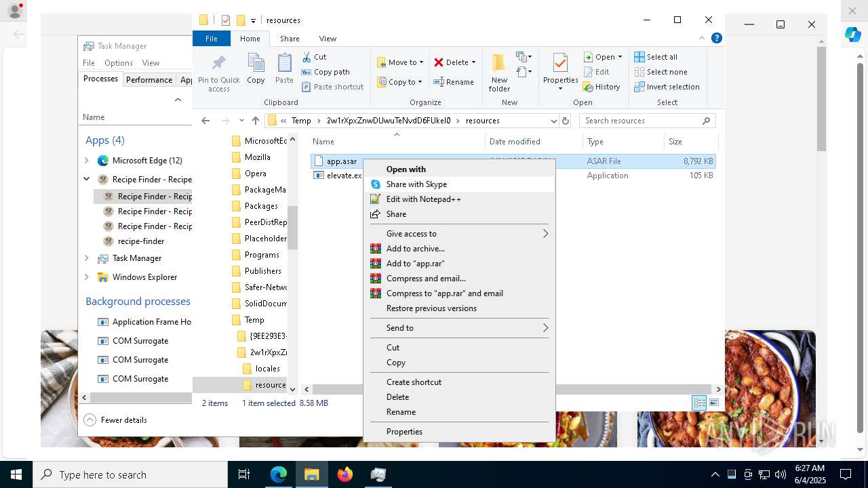Select the locales folder in tree

point(267,369)
